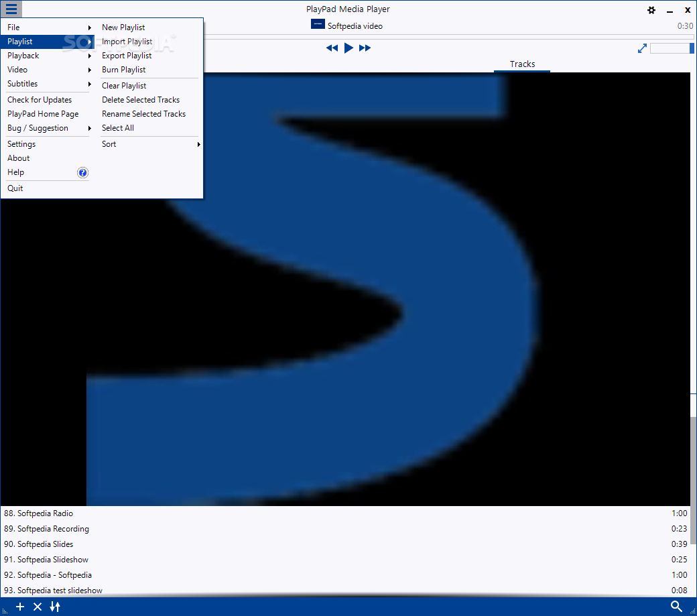697x616 pixels.
Task: Select track 93. Softpedia test slideshow
Action: click(x=345, y=591)
